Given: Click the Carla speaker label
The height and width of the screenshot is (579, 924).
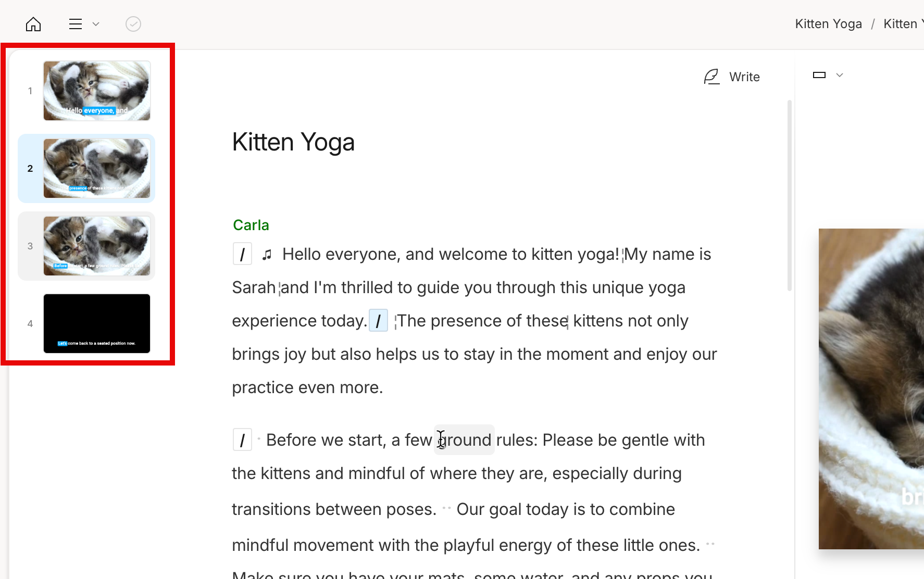Looking at the screenshot, I should pos(251,225).
